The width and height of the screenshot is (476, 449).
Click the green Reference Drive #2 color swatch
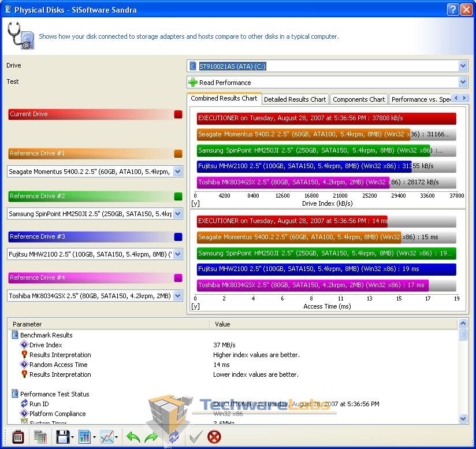(178, 196)
